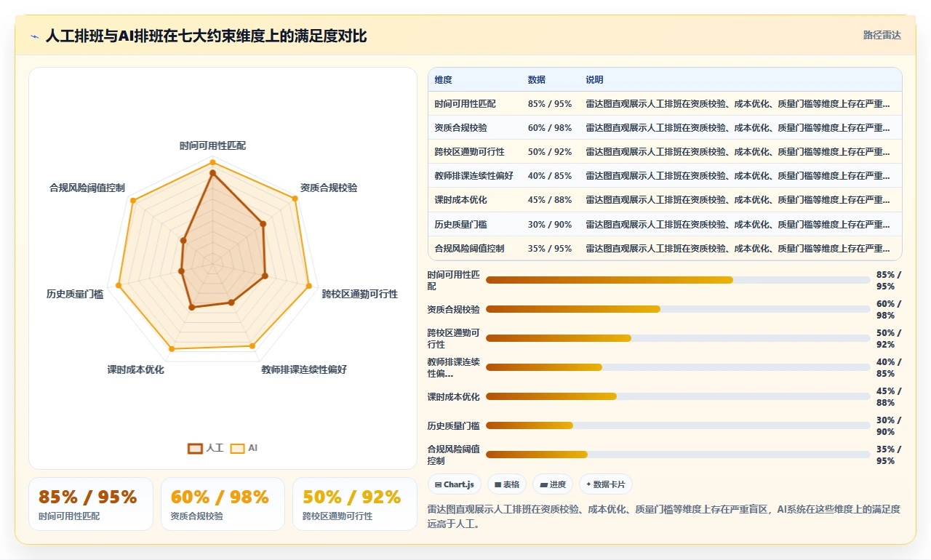
Task: Select the Chart.js tag chip
Action: click(x=455, y=484)
